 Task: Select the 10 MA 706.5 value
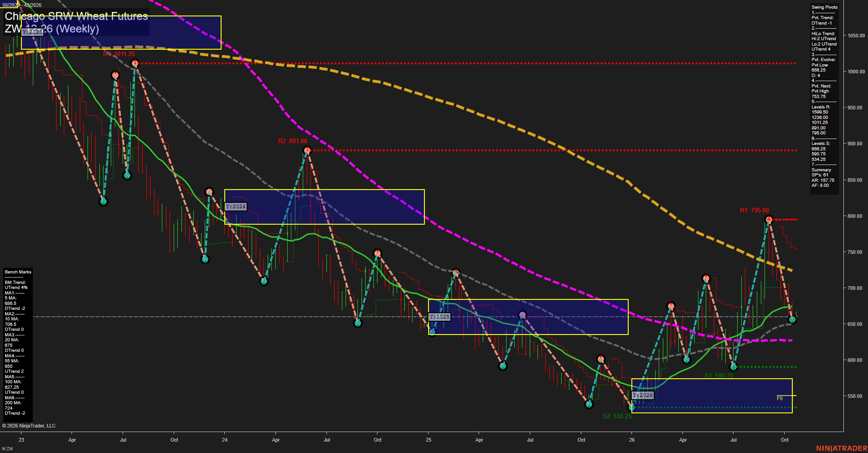(10, 324)
